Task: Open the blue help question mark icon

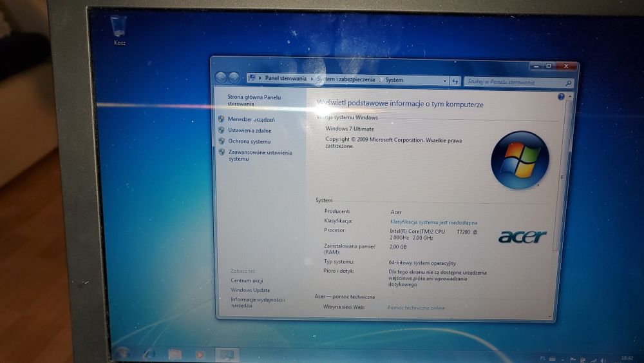Action: click(561, 97)
